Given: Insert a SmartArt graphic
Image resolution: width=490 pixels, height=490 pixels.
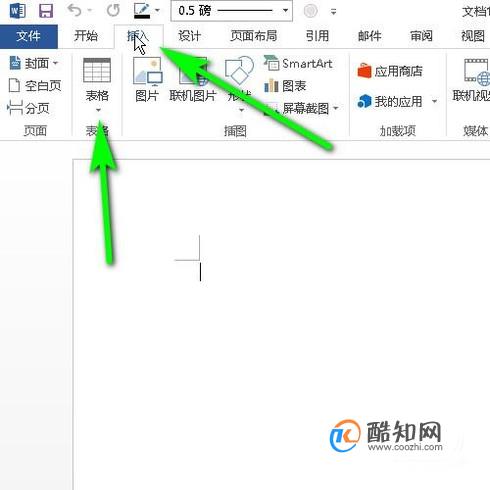Looking at the screenshot, I should [x=298, y=63].
